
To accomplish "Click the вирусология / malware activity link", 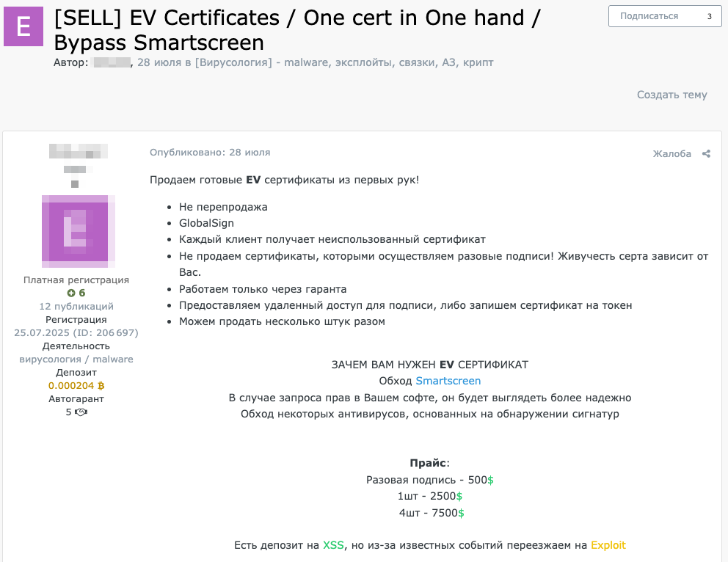I will [x=76, y=359].
